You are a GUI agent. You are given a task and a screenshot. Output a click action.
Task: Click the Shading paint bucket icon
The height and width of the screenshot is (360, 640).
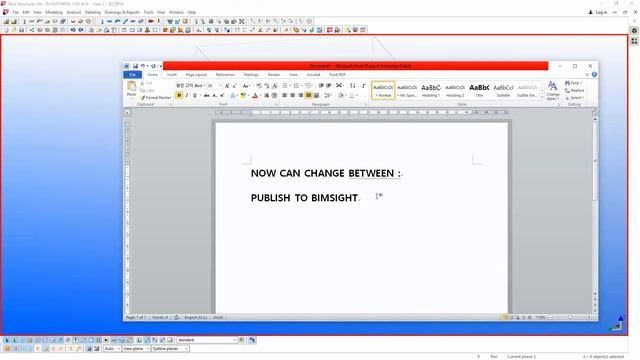(x=342, y=95)
